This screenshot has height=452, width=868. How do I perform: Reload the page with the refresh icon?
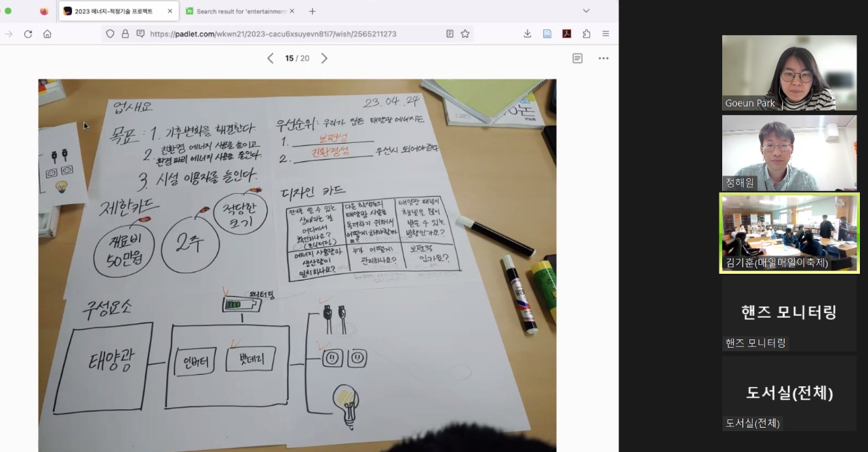click(x=28, y=34)
